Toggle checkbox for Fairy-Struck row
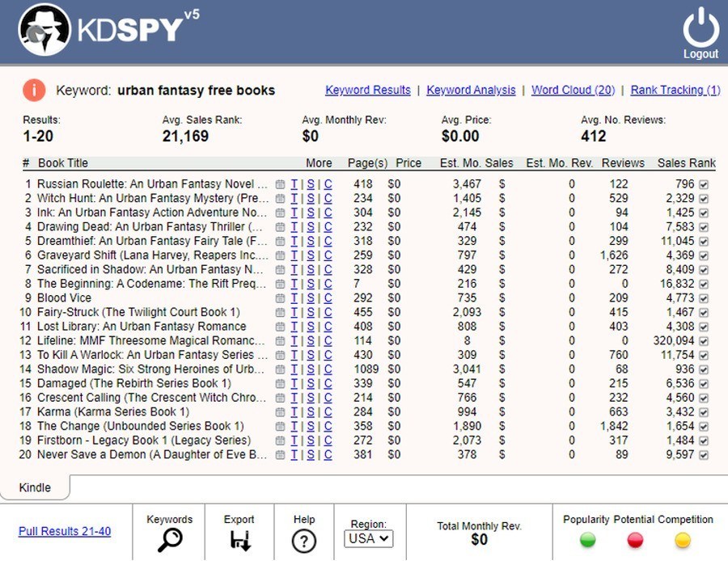 click(703, 312)
